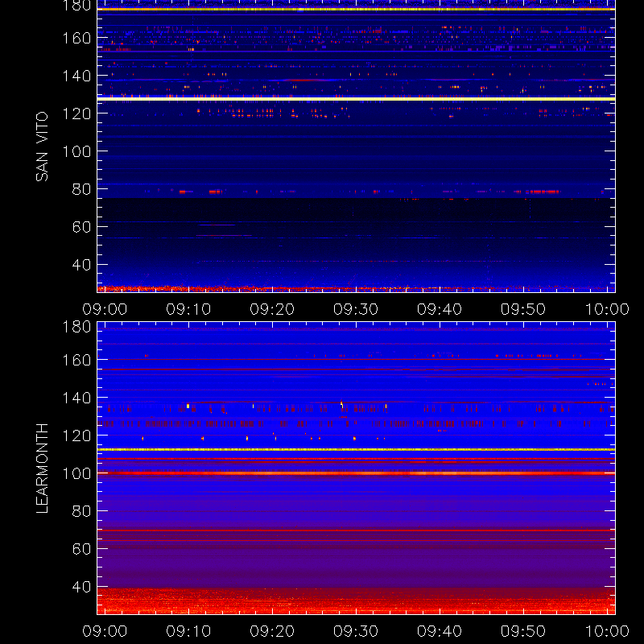Image resolution: width=644 pixels, height=644 pixels.
Task: Select 09:00 time label under San Vito panel
Action: coord(105,309)
